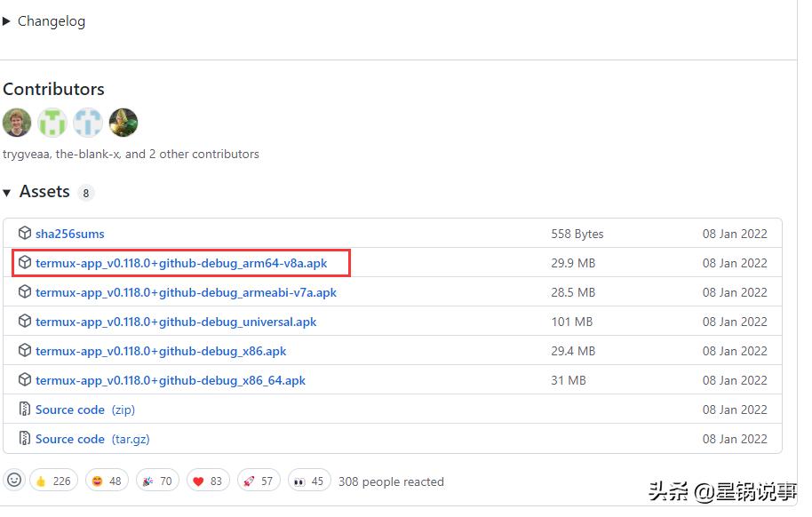This screenshot has width=812, height=517.
Task: Toggle eyes reaction with 45
Action: pos(309,481)
